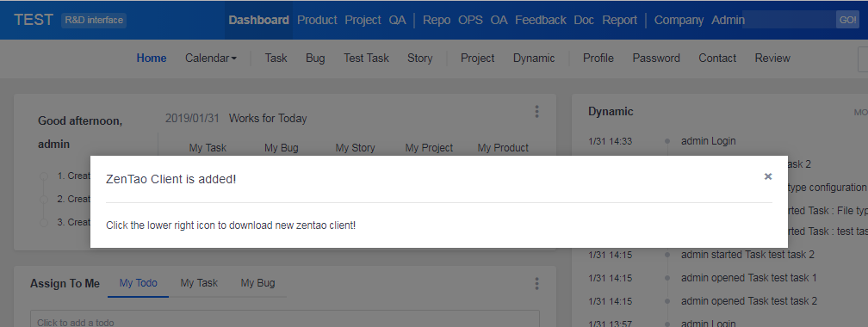Open the Repo main menu
Viewport: 868px width, 327px height.
point(437,20)
